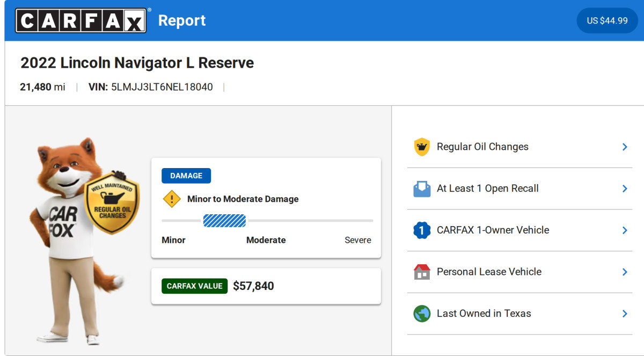Open the Regular Oil Changes text link
Viewport: 644px width, 356px height.
(482, 147)
